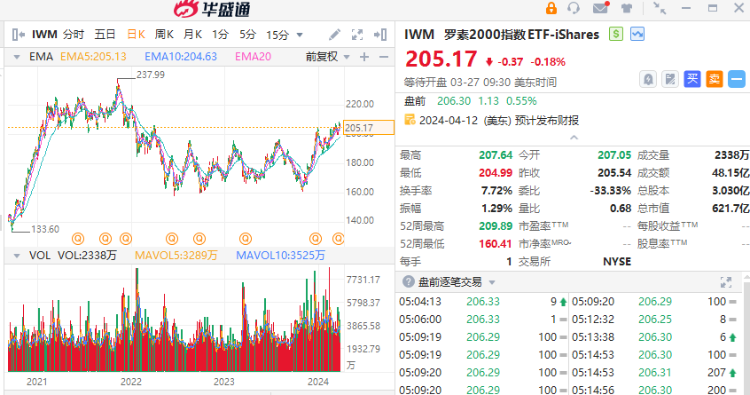Image resolution: width=750 pixels, height=395 pixels.
Task: Select the 分时 intraday tab
Action: (x=73, y=34)
